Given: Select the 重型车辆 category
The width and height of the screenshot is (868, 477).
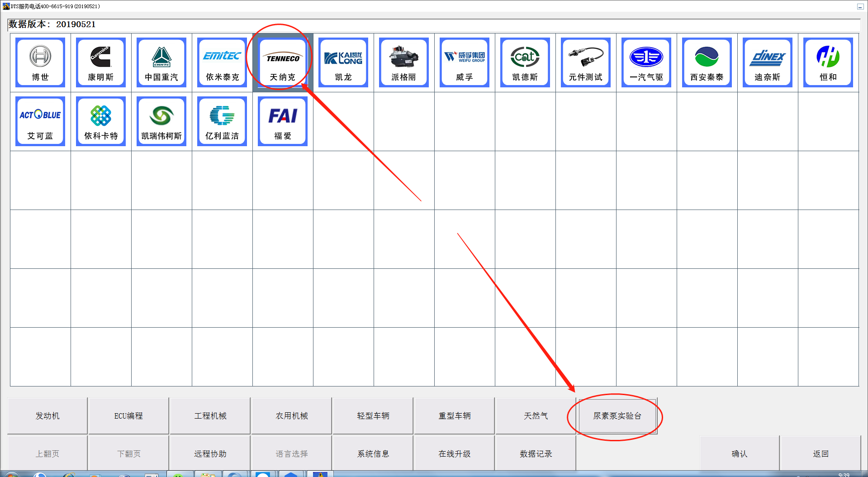Looking at the screenshot, I should 455,415.
